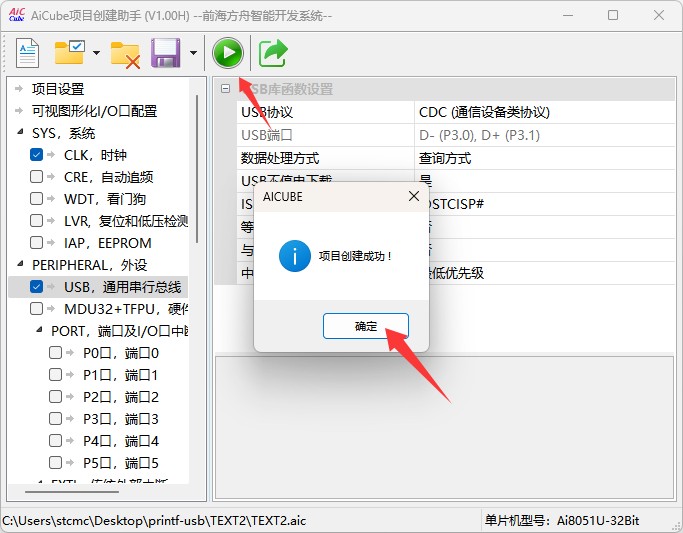683x533 pixels.
Task: Enable the WDT, 看门狗 checkbox
Action: pos(37,199)
